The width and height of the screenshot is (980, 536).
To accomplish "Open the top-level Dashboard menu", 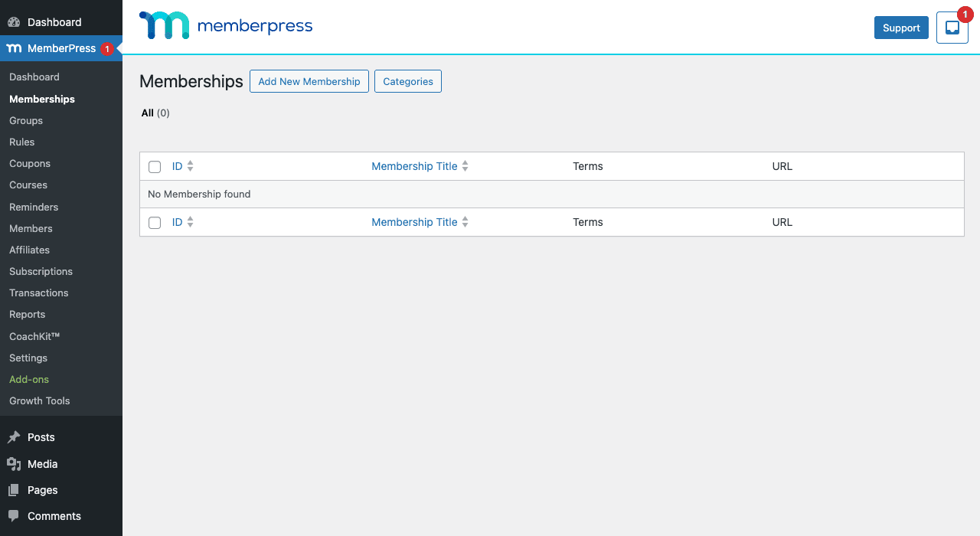I will tap(61, 22).
